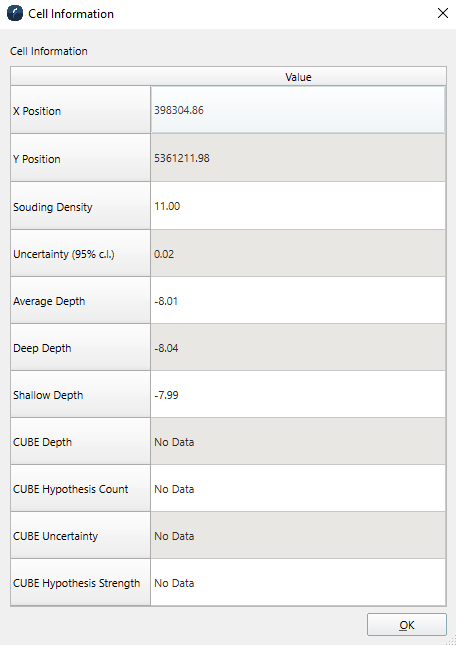Select the Deep Depth value -8.04
The width and height of the screenshot is (456, 645).
tap(298, 348)
